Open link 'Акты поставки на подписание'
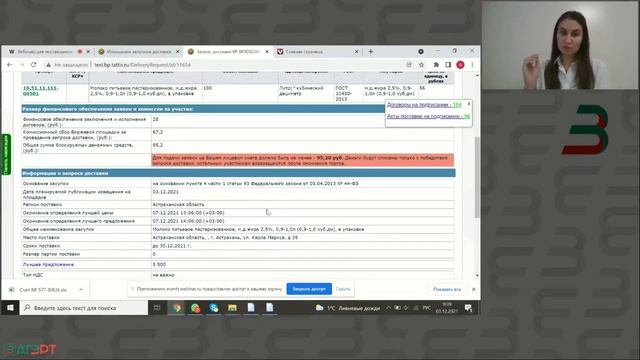The image size is (640, 360). (428, 116)
